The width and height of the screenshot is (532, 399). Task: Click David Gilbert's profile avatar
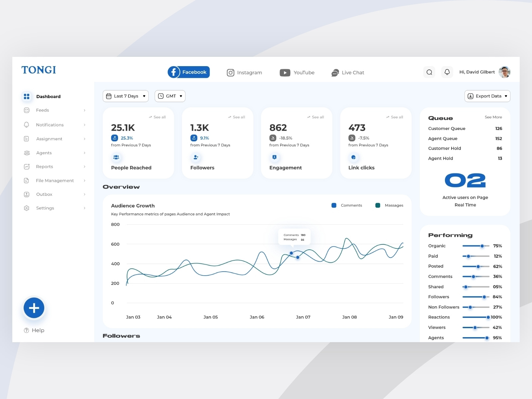tap(505, 72)
